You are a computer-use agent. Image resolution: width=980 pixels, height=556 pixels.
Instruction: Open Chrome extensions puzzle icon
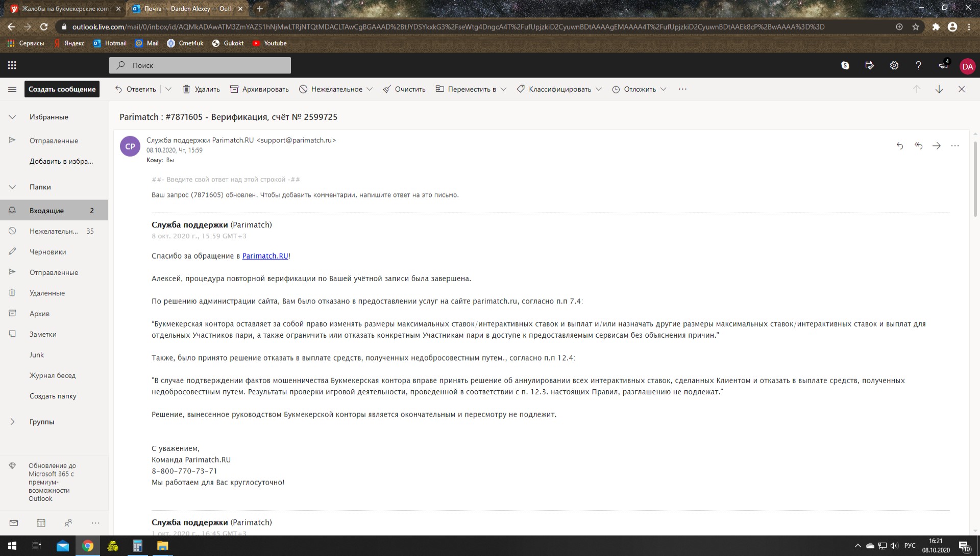936,27
